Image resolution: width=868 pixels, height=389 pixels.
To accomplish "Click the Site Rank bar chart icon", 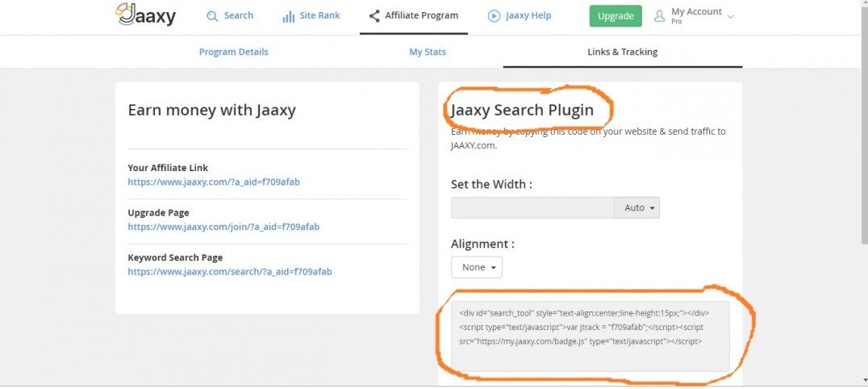I will point(289,16).
